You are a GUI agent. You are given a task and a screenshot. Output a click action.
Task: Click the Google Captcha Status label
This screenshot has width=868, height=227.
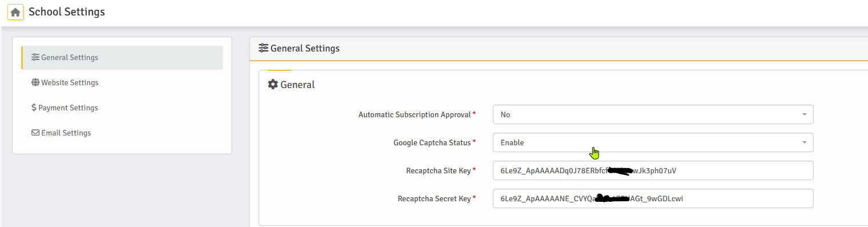pyautogui.click(x=432, y=142)
